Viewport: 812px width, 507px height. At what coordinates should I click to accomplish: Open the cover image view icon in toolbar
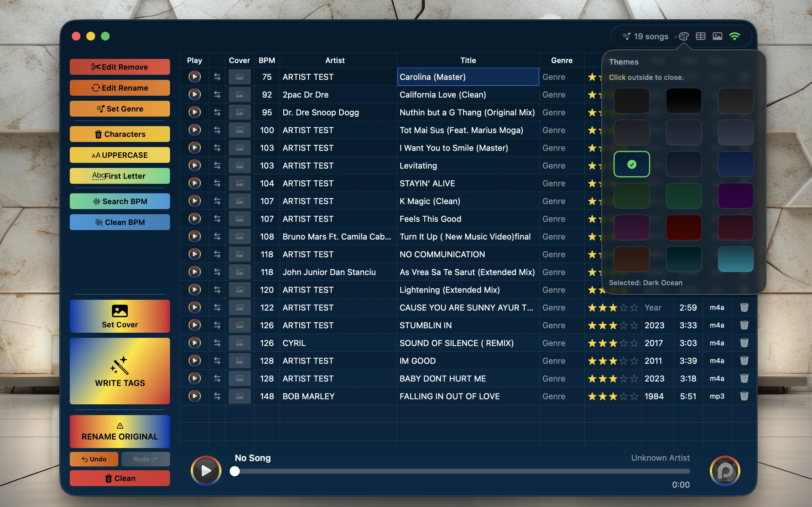tap(717, 36)
